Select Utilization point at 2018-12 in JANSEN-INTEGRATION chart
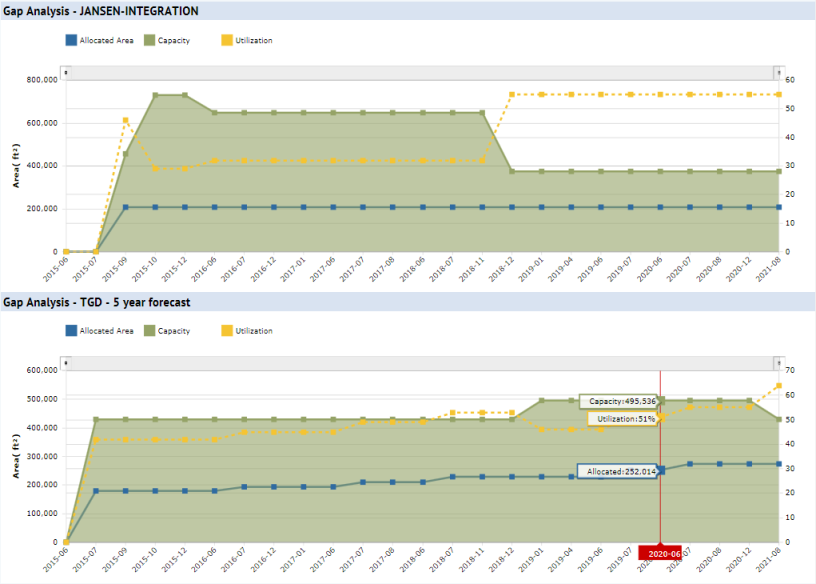This screenshot has height=584, width=816. (512, 95)
